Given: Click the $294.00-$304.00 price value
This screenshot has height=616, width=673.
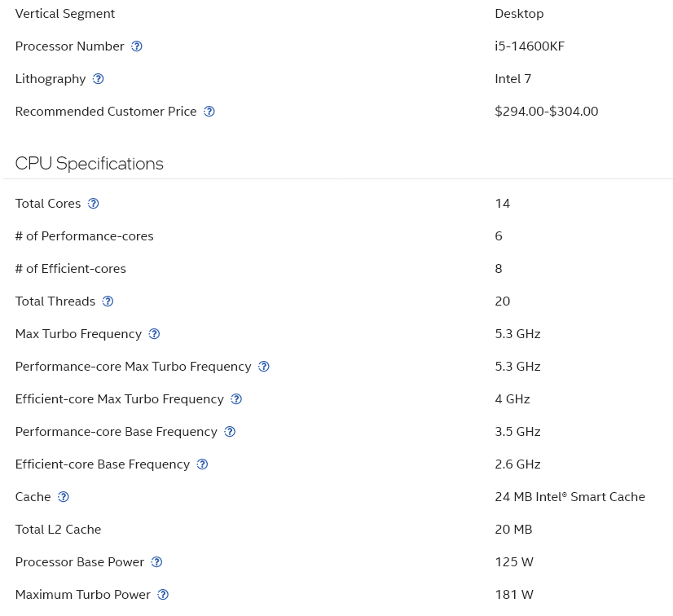Looking at the screenshot, I should [x=546, y=112].
